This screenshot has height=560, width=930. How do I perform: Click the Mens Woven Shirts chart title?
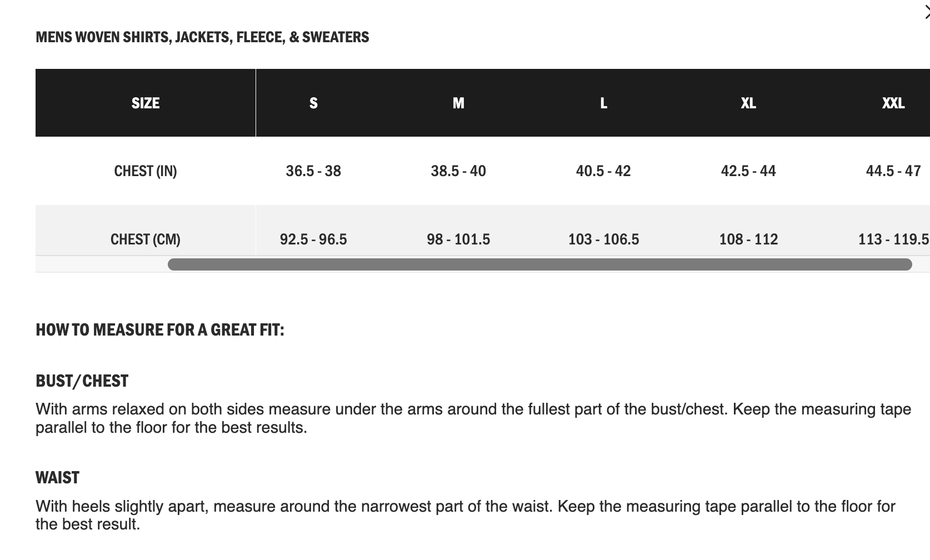click(x=202, y=37)
